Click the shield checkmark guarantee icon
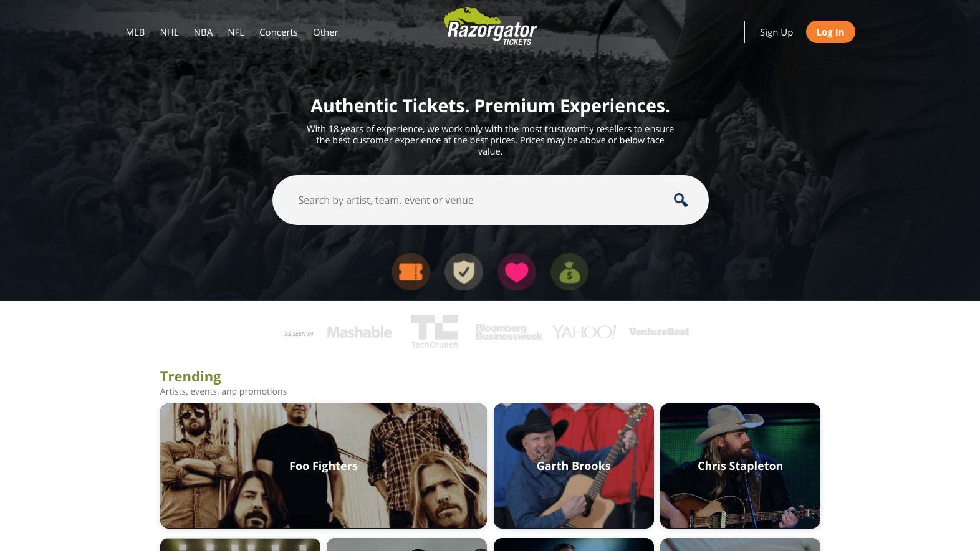Screen dimensions: 980x551 click(464, 272)
